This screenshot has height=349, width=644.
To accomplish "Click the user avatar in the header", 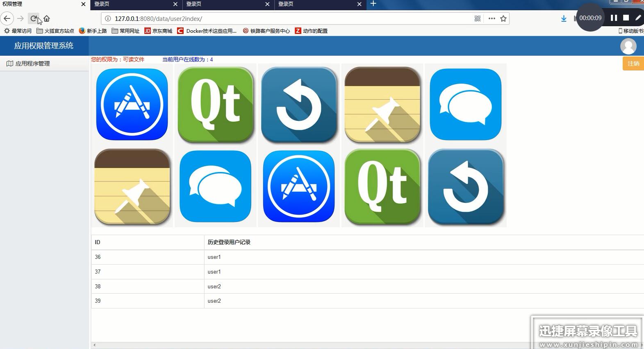I will pyautogui.click(x=628, y=46).
